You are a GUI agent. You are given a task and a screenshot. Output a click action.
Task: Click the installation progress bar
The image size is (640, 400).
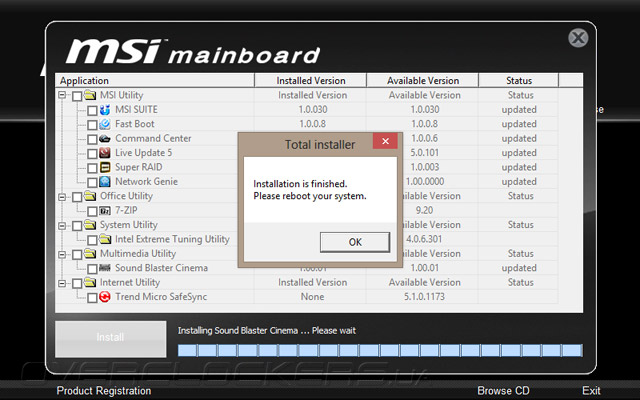point(380,350)
